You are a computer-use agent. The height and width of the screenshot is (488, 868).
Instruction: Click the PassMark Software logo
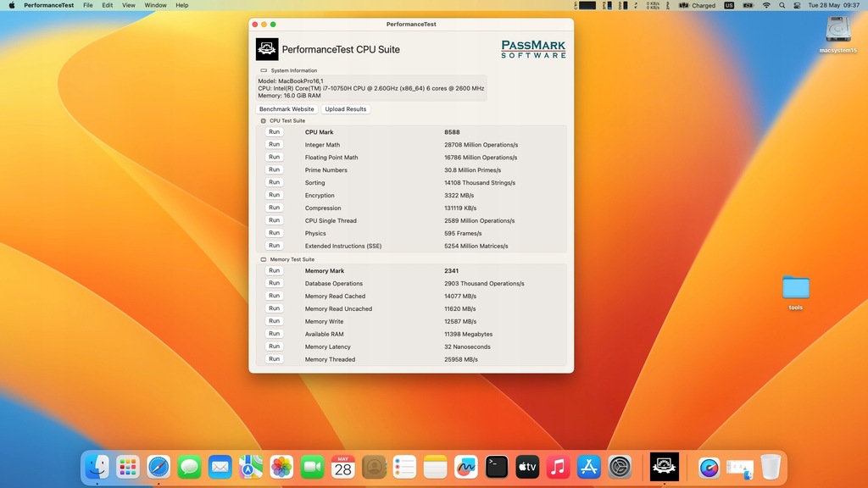(533, 49)
